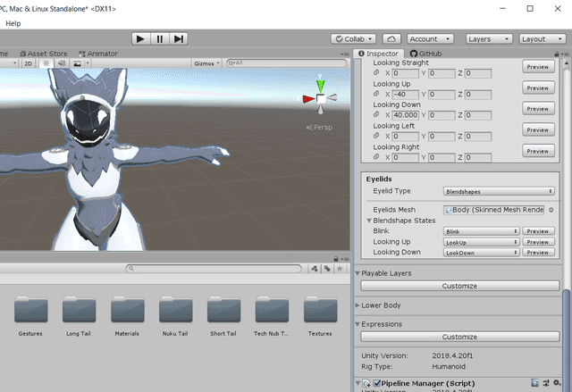Click the Step frame button

(x=180, y=38)
